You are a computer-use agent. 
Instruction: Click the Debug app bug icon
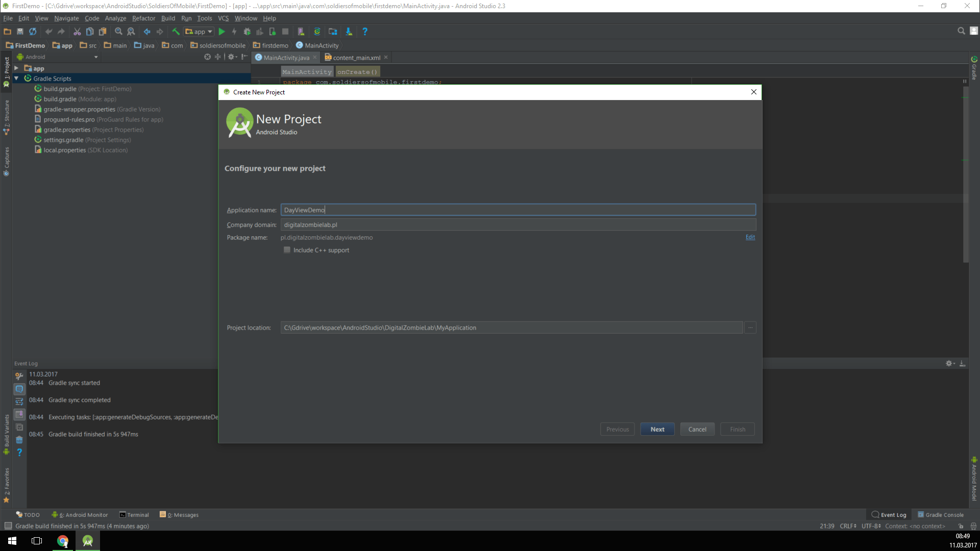click(x=247, y=32)
